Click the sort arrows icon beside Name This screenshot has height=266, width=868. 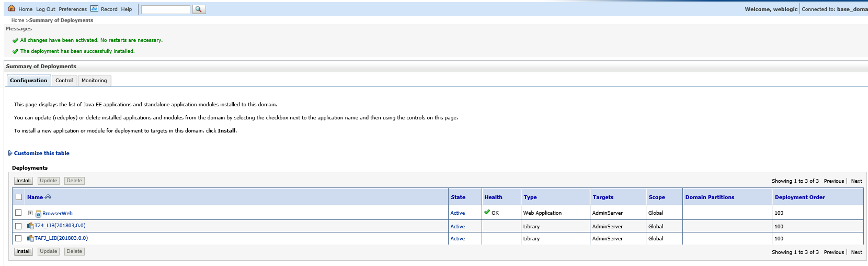point(48,197)
